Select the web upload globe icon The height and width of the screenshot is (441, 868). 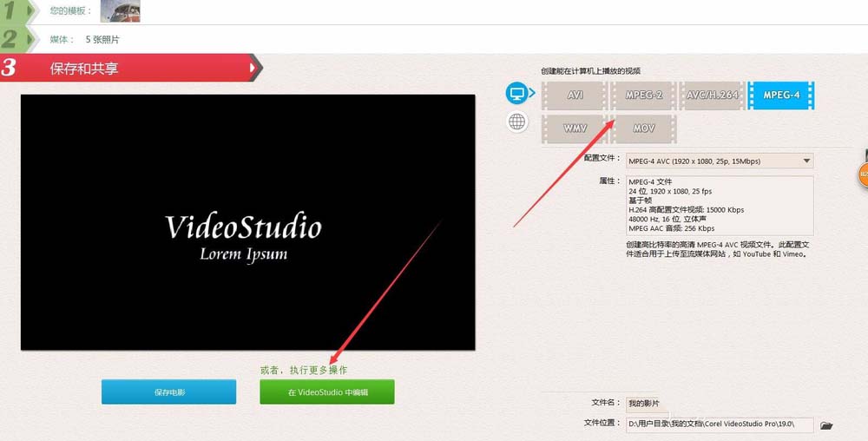coord(517,122)
